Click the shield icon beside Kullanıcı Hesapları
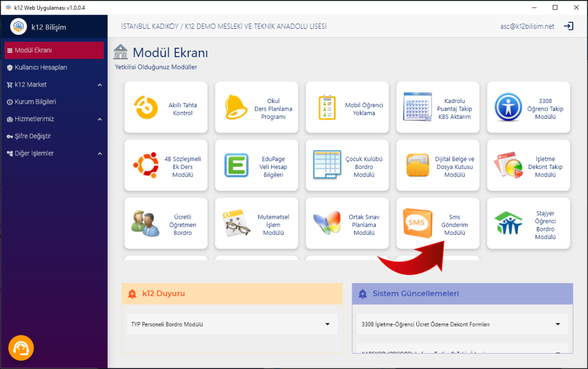Screen dimensions: 588x369 (10, 68)
